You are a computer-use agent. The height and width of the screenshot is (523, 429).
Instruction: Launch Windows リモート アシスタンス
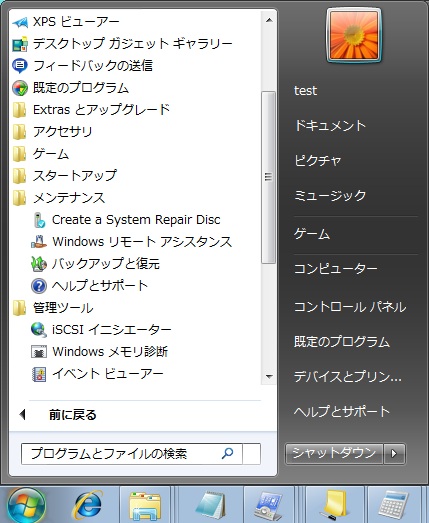[132, 242]
